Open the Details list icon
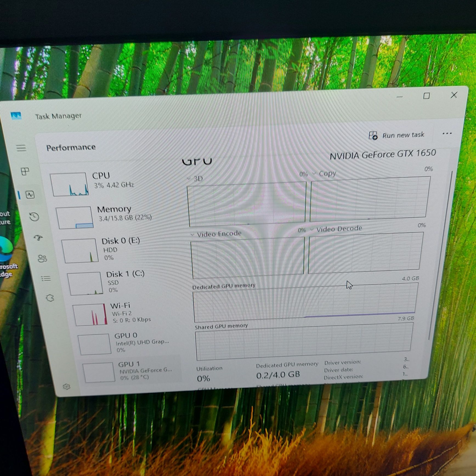 point(46,279)
